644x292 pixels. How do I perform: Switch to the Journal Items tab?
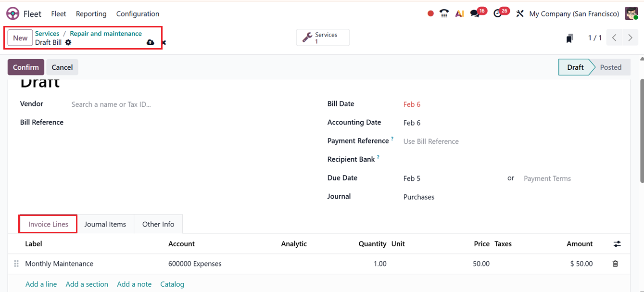[x=105, y=224]
